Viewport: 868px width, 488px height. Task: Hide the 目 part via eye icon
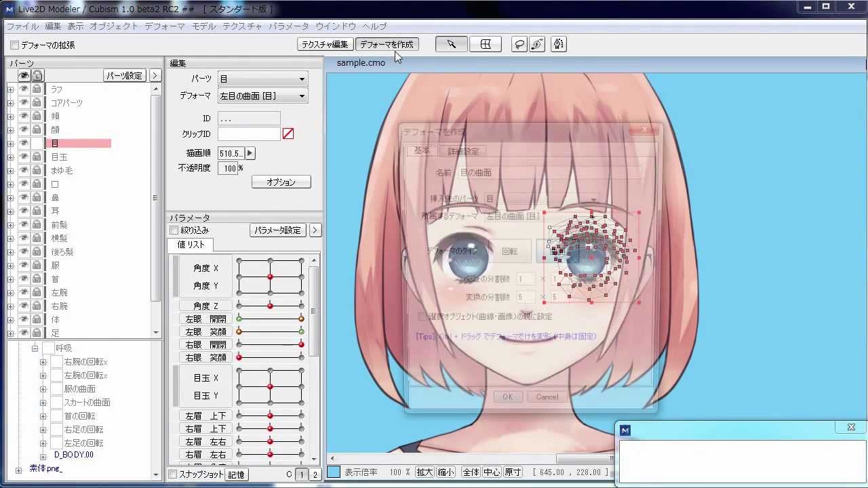click(x=24, y=144)
